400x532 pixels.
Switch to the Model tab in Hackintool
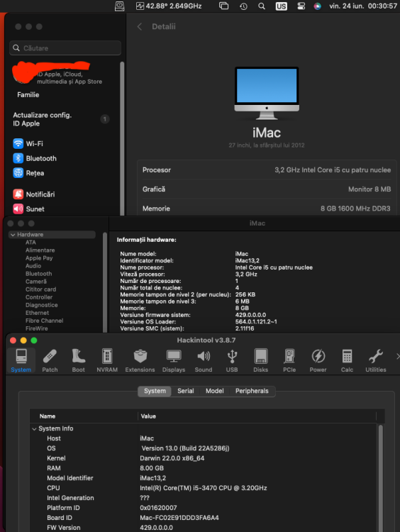click(214, 391)
